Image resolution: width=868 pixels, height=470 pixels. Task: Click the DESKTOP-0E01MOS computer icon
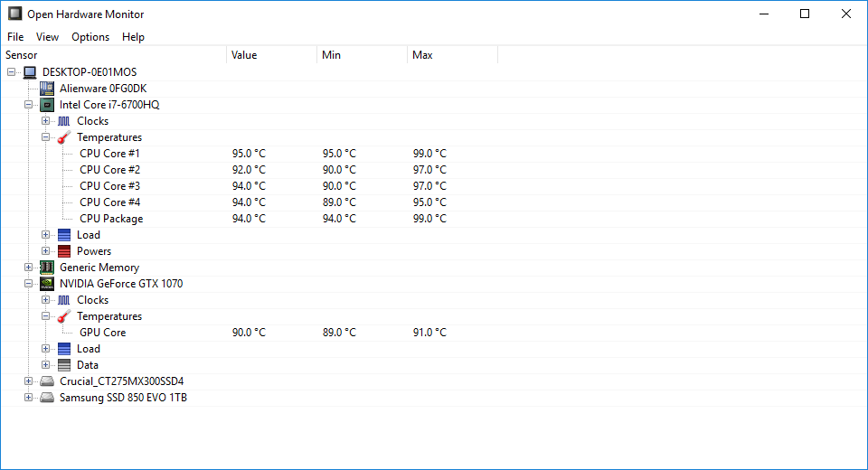pos(30,72)
